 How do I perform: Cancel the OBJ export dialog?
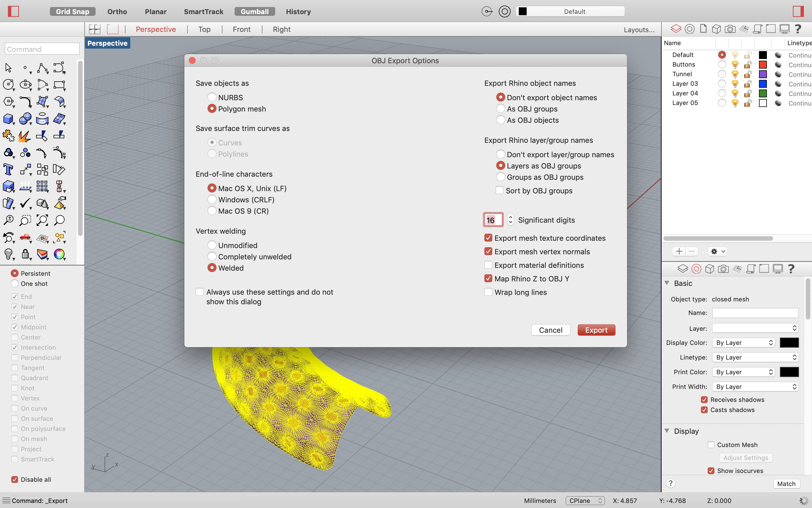pyautogui.click(x=551, y=330)
